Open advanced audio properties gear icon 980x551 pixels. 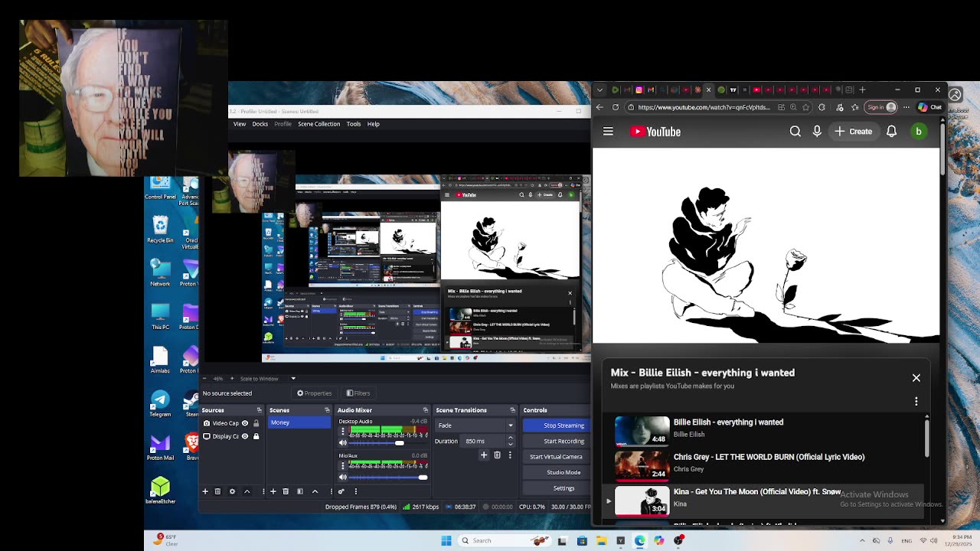pyautogui.click(x=341, y=491)
